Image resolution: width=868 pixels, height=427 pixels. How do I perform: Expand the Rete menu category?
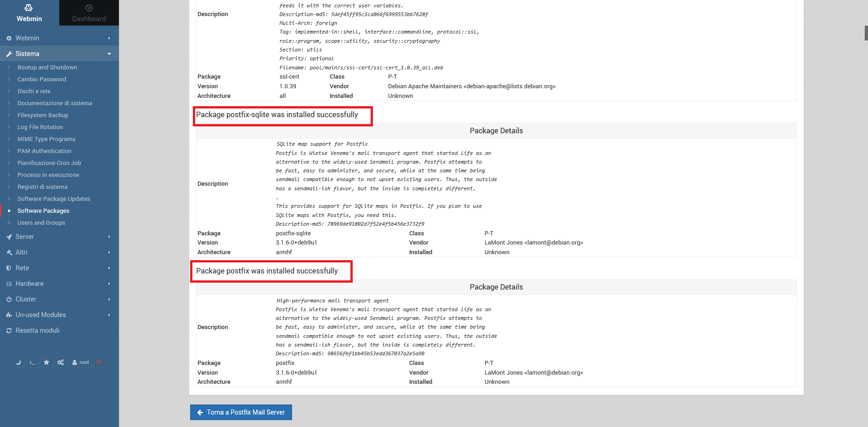(x=59, y=268)
